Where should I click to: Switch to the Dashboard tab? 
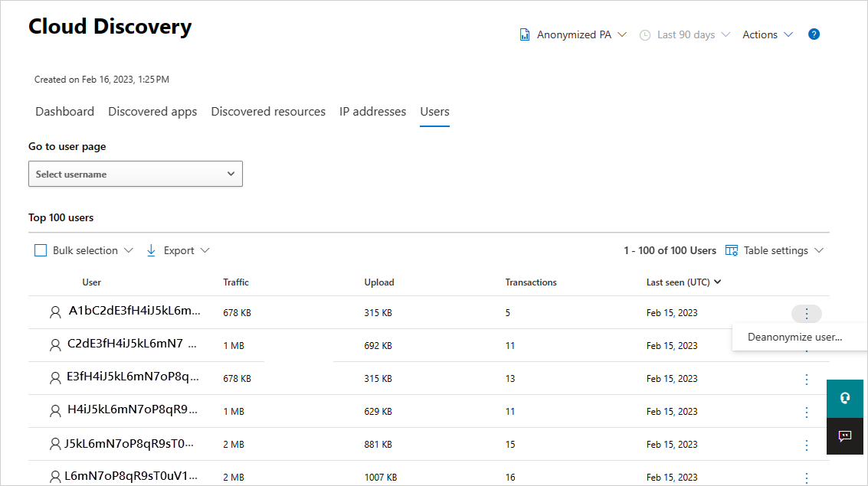click(x=65, y=112)
